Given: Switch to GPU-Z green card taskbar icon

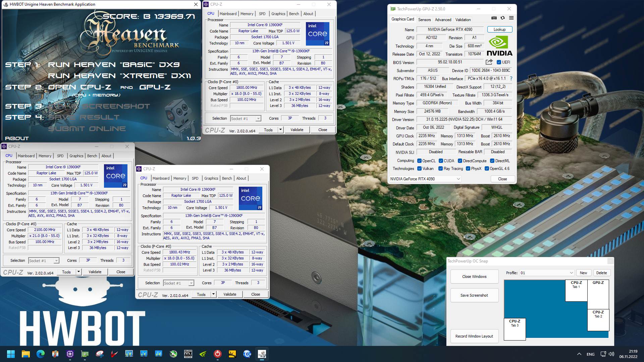Looking at the screenshot, I should (85, 354).
